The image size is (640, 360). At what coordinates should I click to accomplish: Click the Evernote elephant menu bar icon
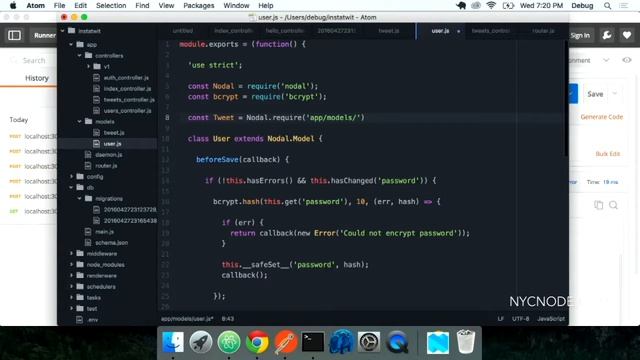click(461, 5)
